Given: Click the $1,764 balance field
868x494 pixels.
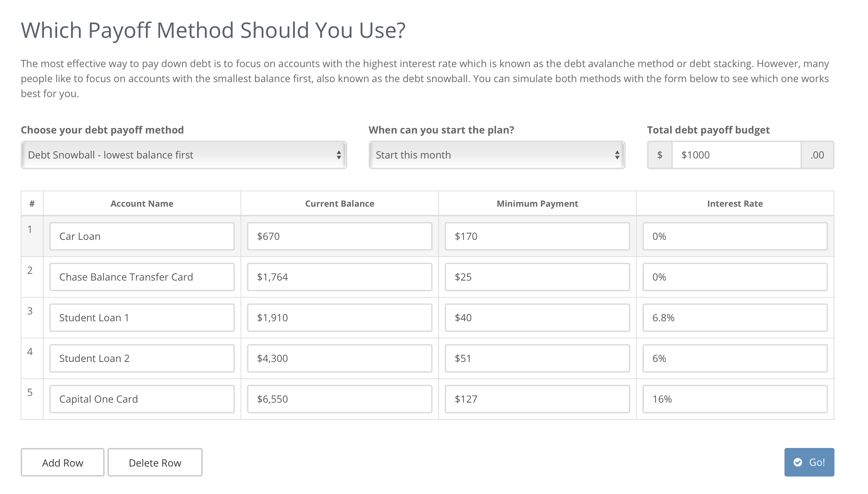Looking at the screenshot, I should (339, 277).
